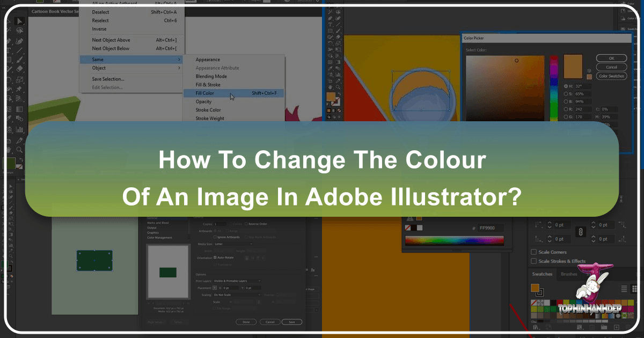644x338 pixels.
Task: Click the Done button in the Print dialog
Action: (x=246, y=322)
